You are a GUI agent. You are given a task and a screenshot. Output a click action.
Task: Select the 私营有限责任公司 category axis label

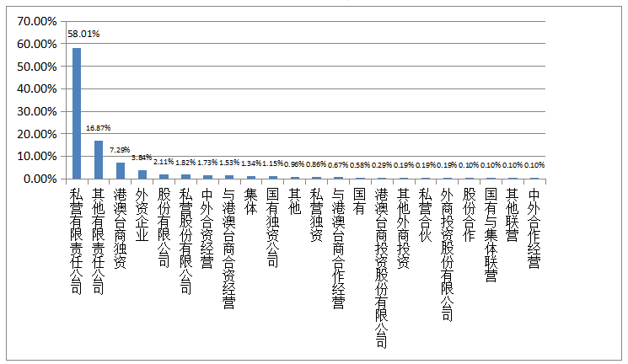point(77,240)
